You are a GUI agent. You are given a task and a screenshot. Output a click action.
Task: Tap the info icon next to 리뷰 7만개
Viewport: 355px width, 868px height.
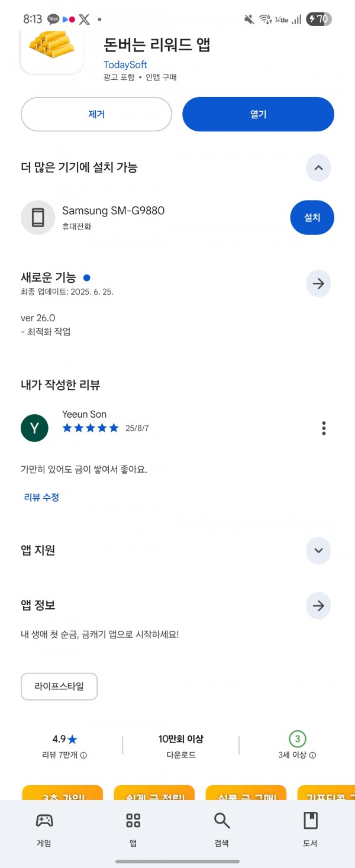click(x=83, y=755)
